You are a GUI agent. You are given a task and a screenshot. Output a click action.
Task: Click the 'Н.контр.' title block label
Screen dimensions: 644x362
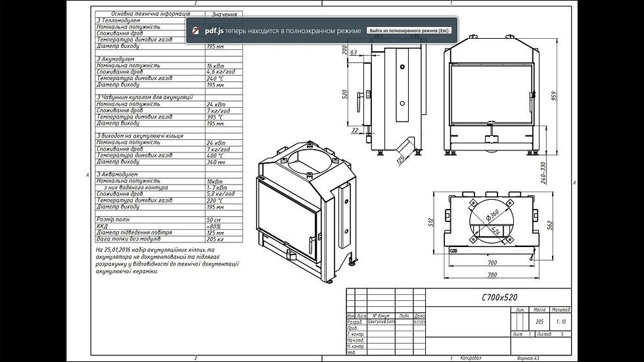point(356,346)
